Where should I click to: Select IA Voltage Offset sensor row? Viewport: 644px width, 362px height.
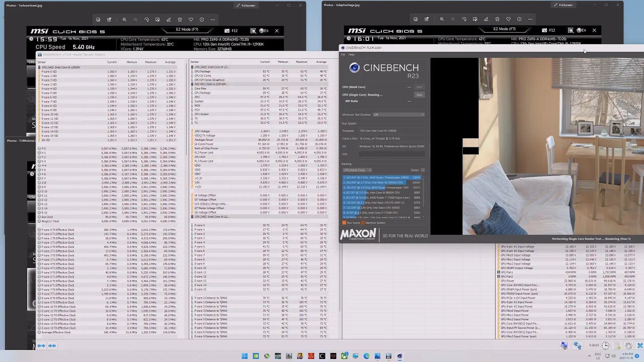260,196
